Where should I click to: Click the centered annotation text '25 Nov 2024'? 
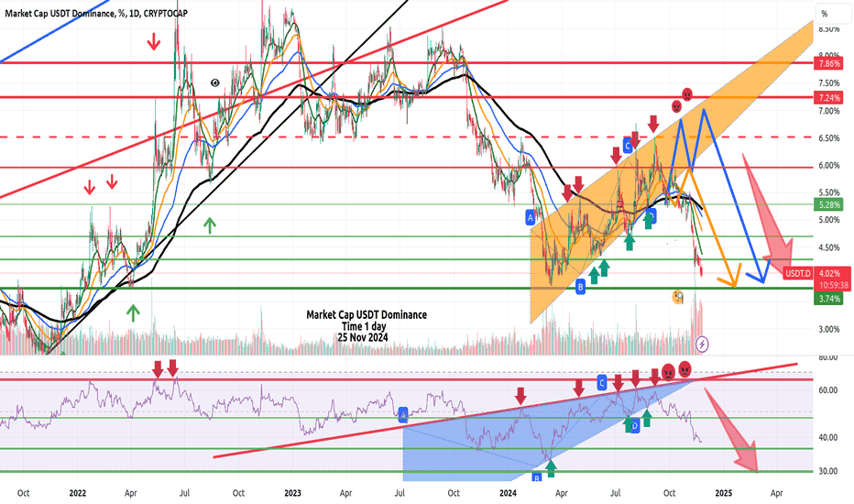click(363, 337)
